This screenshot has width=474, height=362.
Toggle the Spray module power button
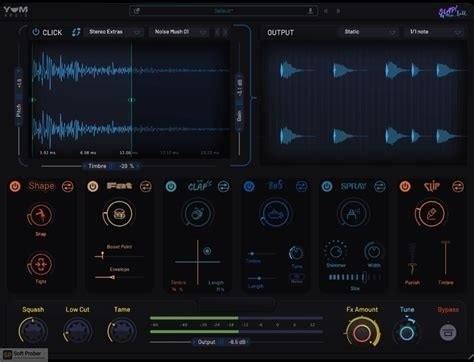pos(327,186)
